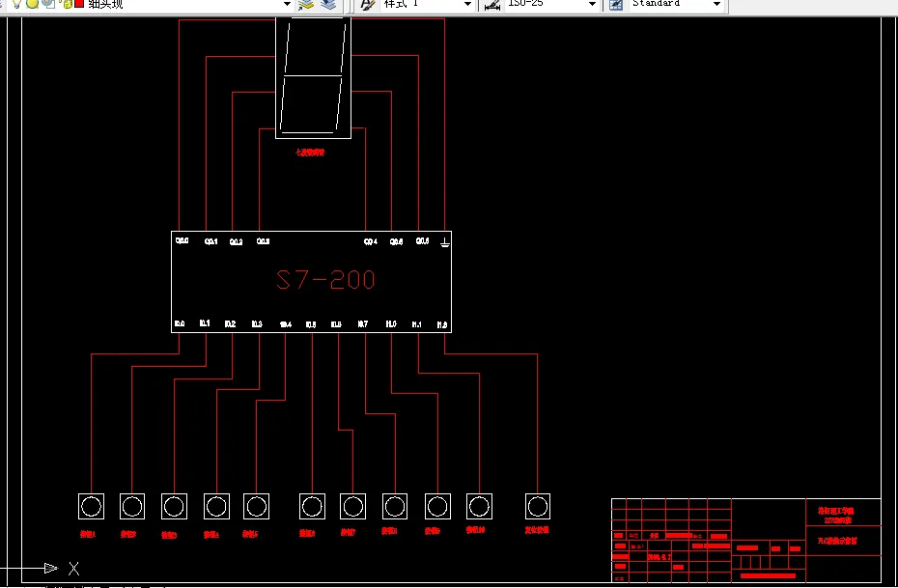Select the push-button symbol labeled 按钮3
898x588 pixels.
[174, 506]
